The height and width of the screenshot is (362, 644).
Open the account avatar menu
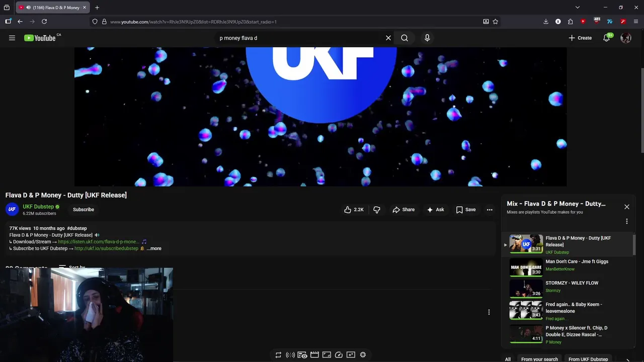pos(626,38)
